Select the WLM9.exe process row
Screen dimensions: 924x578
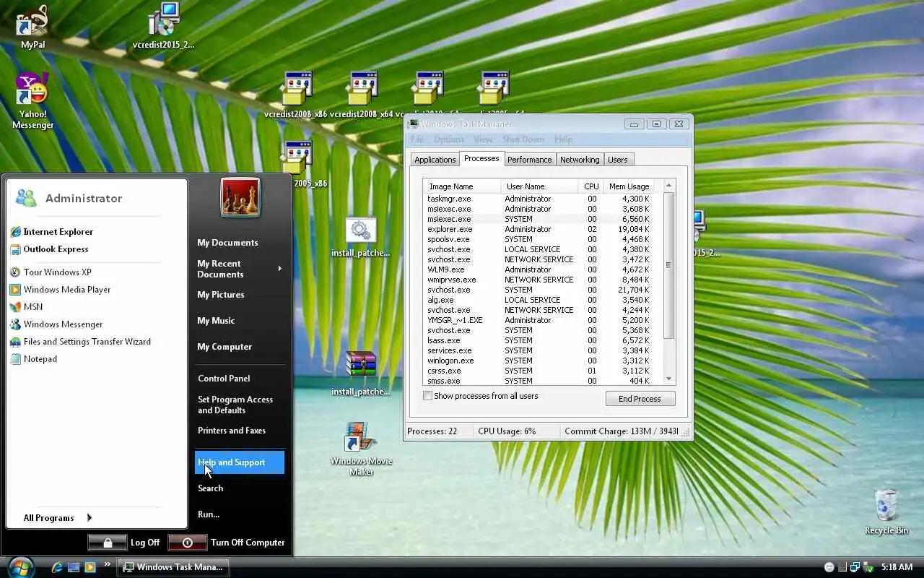click(541, 269)
